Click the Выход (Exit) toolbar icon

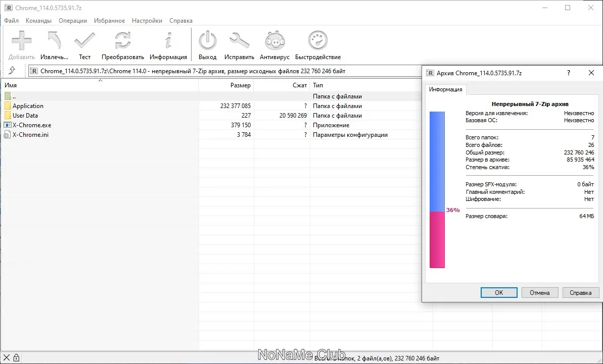point(207,40)
